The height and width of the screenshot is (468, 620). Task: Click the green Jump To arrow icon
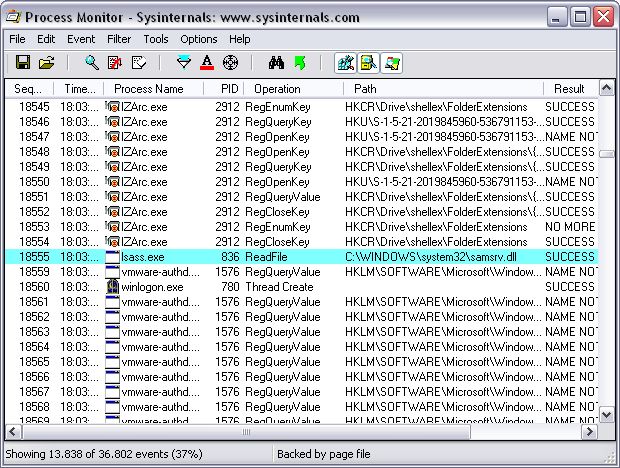(x=299, y=63)
